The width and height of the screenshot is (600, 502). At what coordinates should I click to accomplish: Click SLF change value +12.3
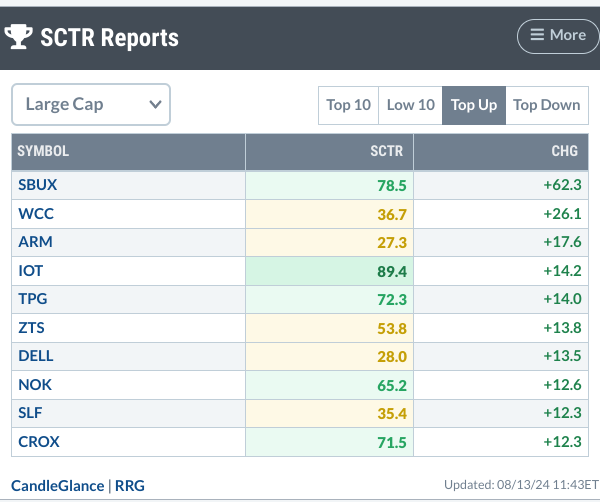pyautogui.click(x=562, y=413)
